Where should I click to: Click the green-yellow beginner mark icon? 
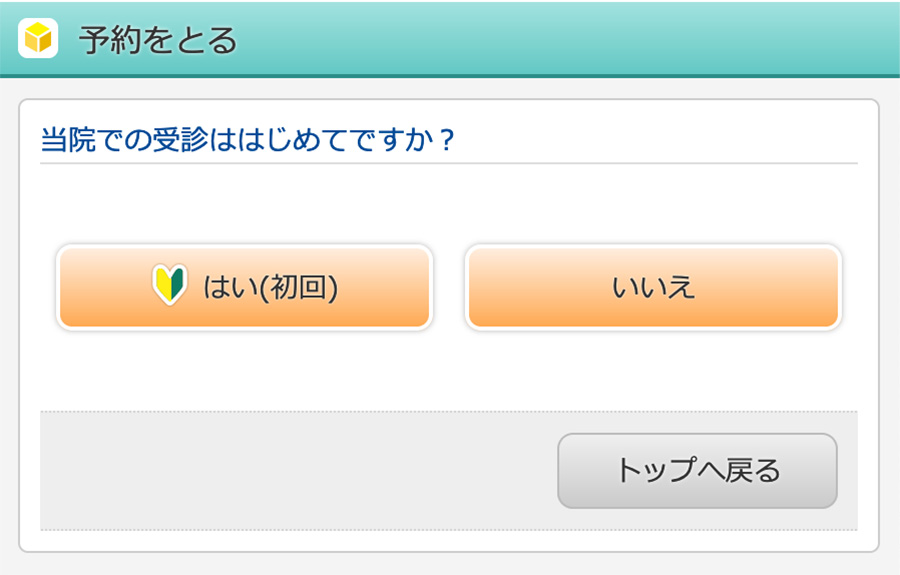pyautogui.click(x=170, y=285)
